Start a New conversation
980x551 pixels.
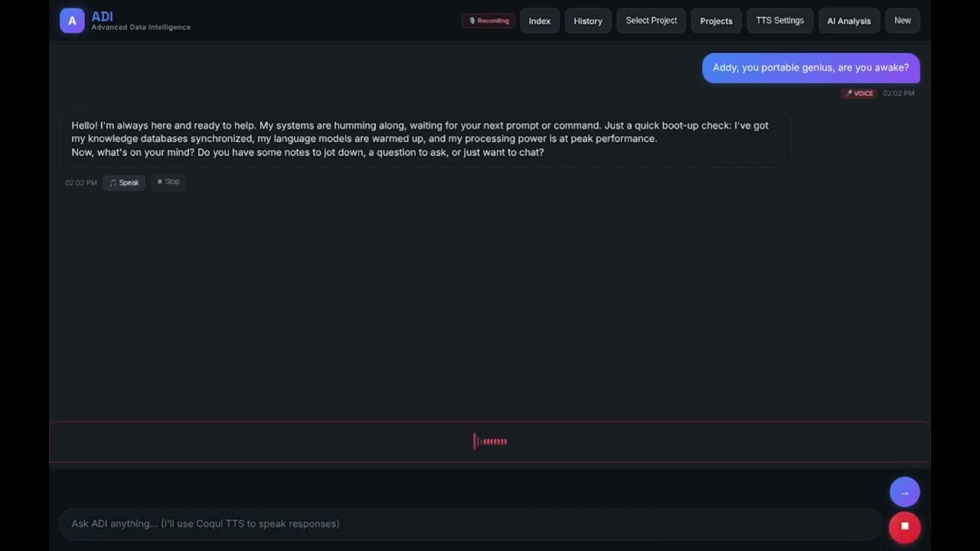pyautogui.click(x=903, y=21)
